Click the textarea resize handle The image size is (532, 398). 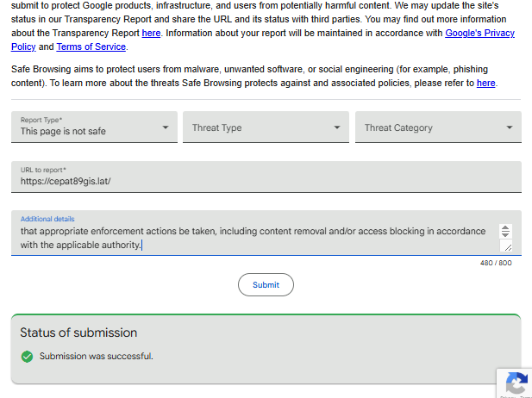click(508, 247)
